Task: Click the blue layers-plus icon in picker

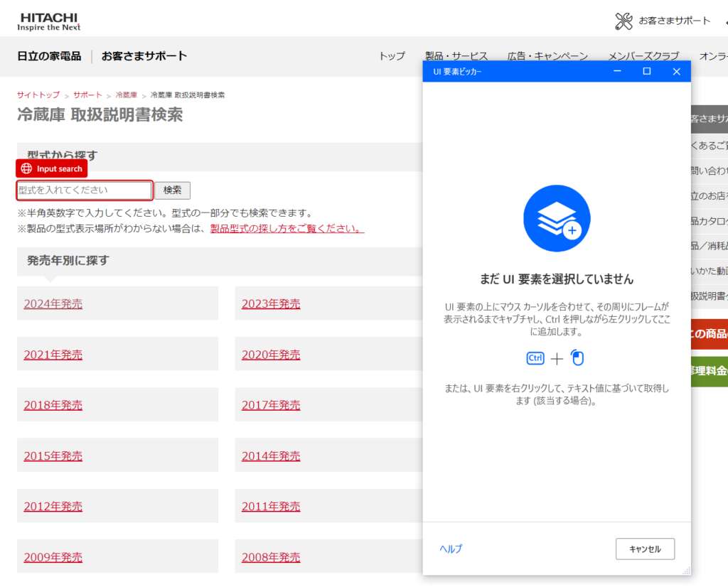Action: [x=557, y=218]
